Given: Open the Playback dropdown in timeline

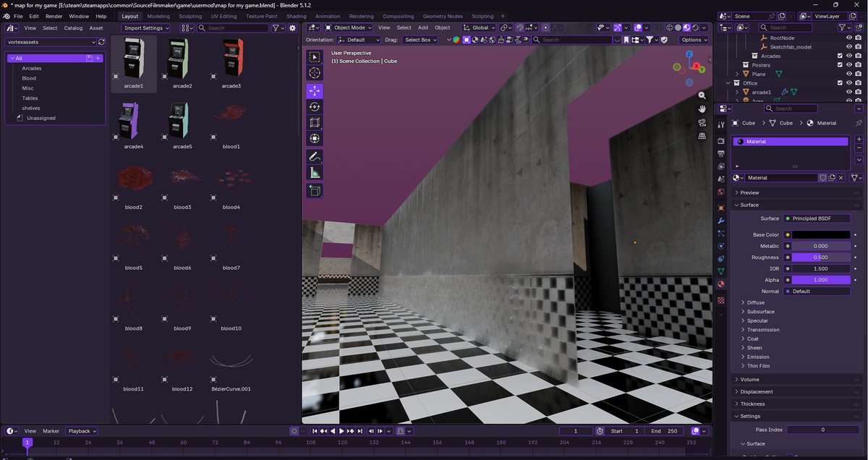Looking at the screenshot, I should point(82,431).
